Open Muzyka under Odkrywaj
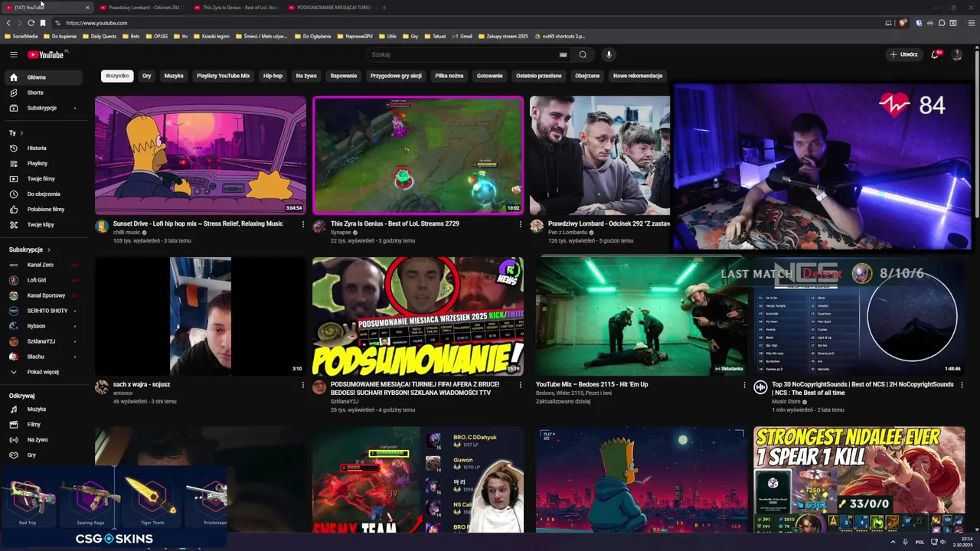The width and height of the screenshot is (980, 551). click(x=44, y=409)
